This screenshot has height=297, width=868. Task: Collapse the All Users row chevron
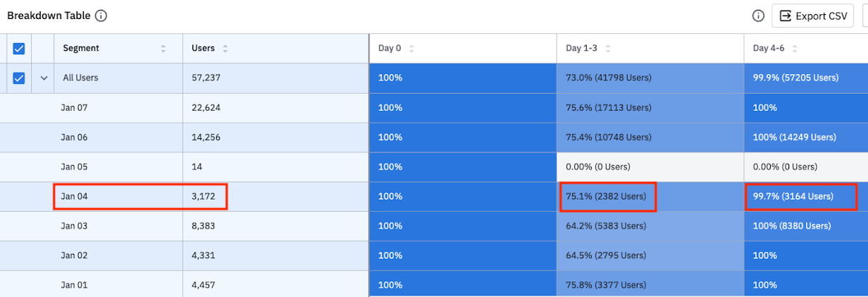coord(44,78)
